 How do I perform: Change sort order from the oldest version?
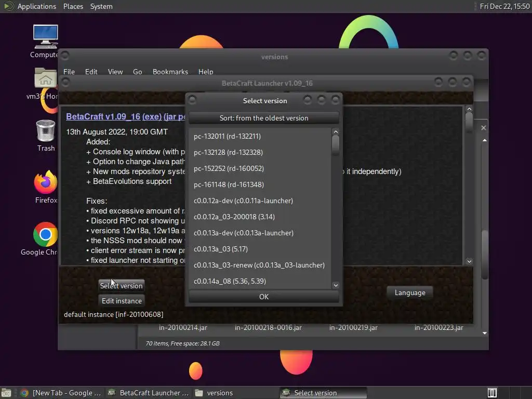[263, 118]
